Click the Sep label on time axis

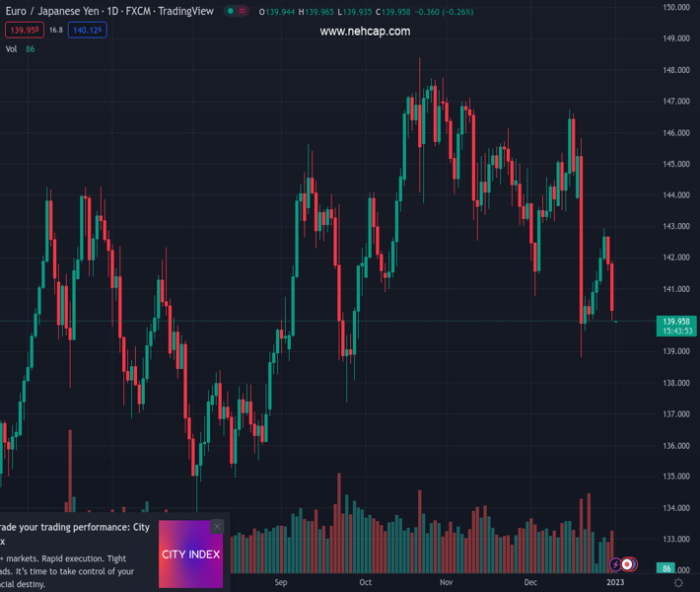pyautogui.click(x=281, y=583)
